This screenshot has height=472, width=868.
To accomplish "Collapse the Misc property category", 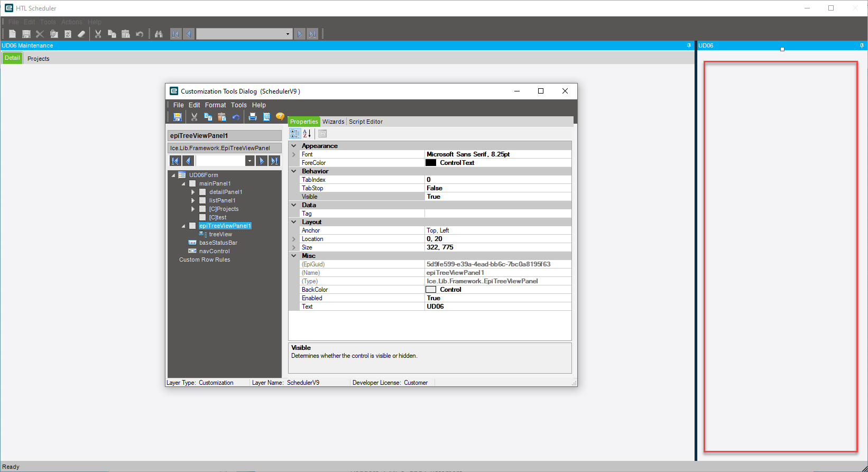I will [x=294, y=256].
